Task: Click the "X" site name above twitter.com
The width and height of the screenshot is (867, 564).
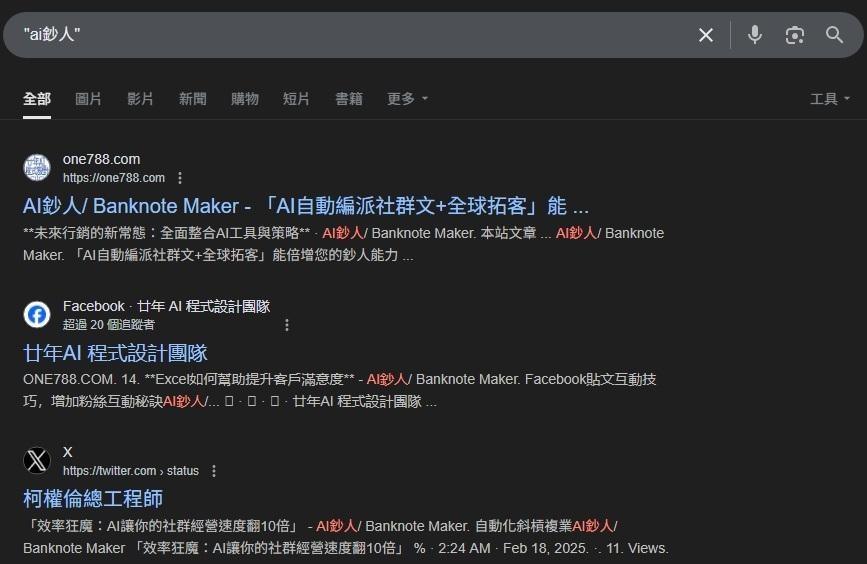Action: coord(67,452)
